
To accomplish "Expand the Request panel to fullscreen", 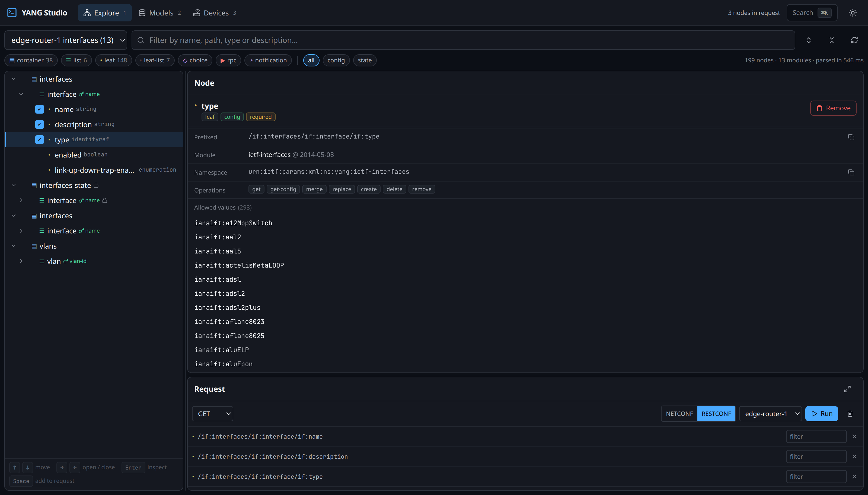I will pyautogui.click(x=847, y=389).
